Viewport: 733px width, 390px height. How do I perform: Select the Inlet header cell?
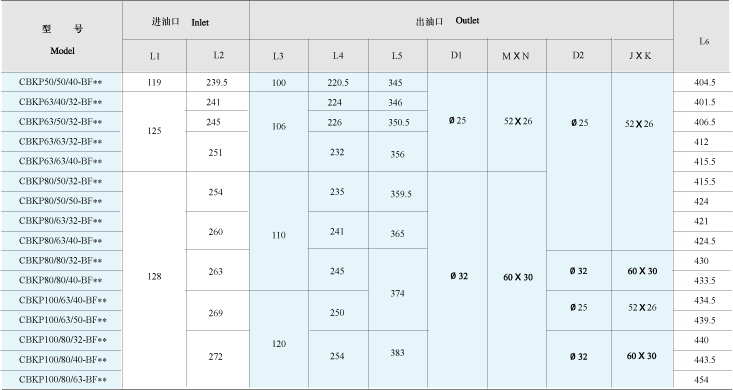click(x=186, y=21)
